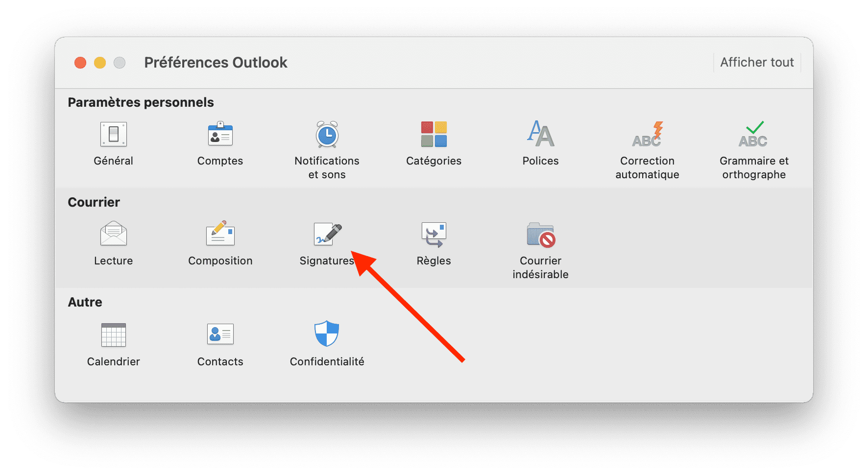868x475 pixels.
Task: Open Grammaire et orthographe icon
Action: point(753,134)
